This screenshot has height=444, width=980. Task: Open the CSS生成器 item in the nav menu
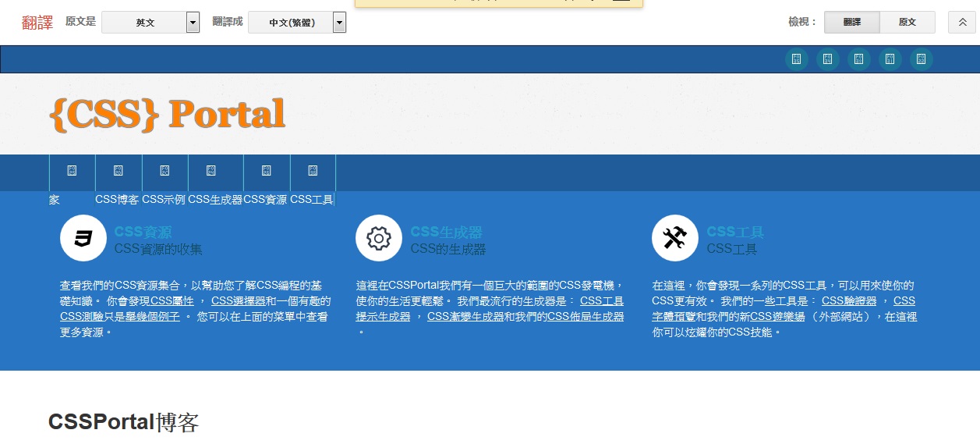(215, 200)
